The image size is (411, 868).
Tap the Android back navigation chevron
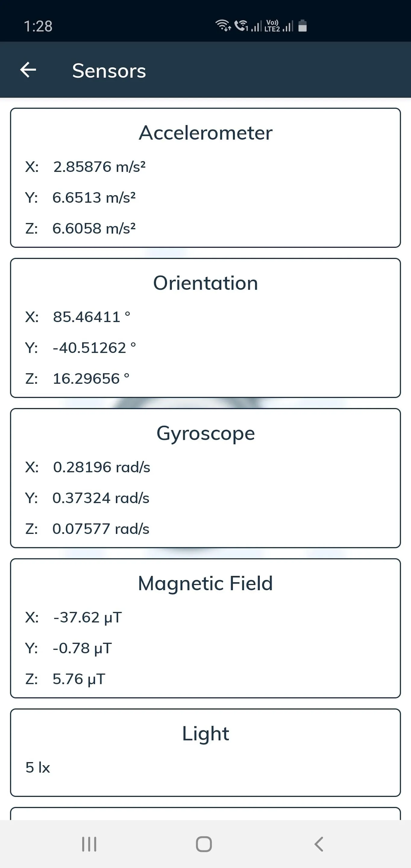coord(319,844)
